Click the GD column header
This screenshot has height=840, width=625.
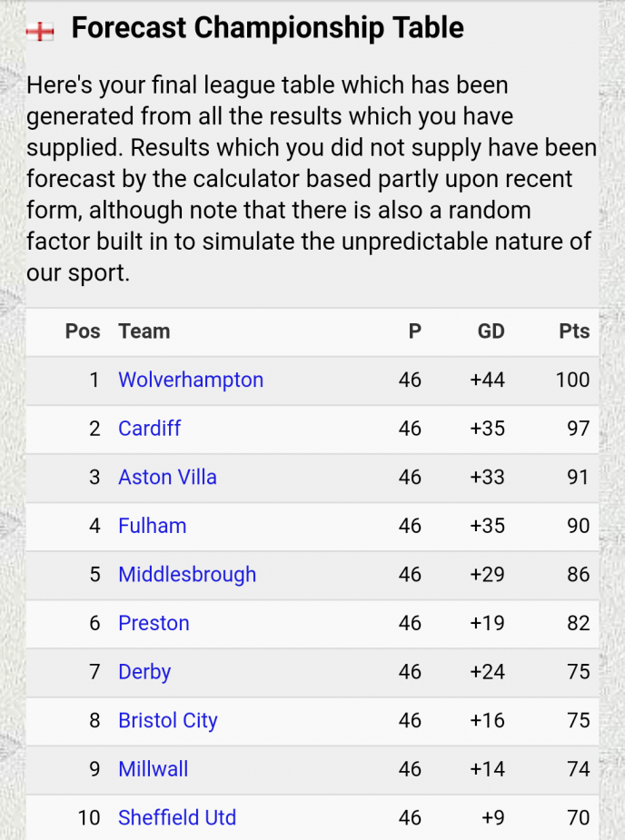491,331
